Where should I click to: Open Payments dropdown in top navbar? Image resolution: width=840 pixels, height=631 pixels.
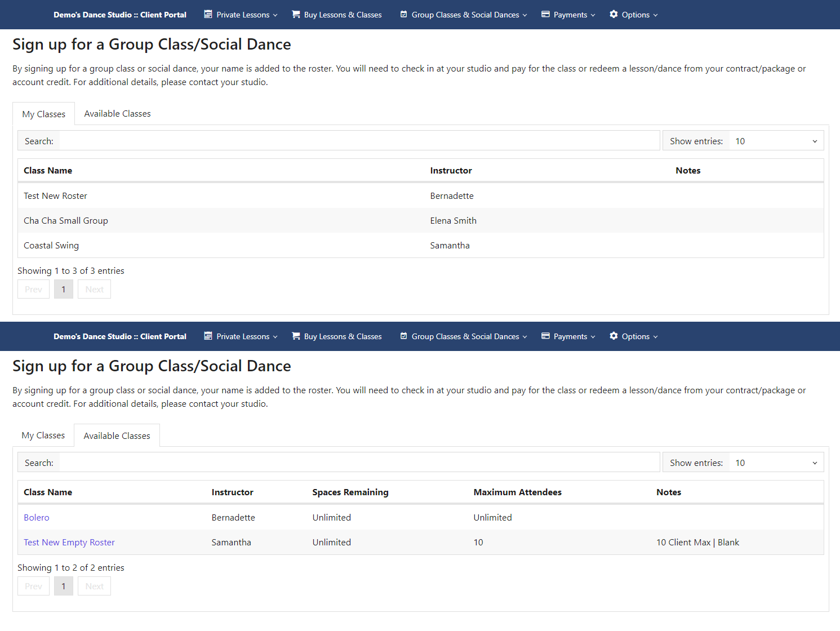click(x=568, y=15)
